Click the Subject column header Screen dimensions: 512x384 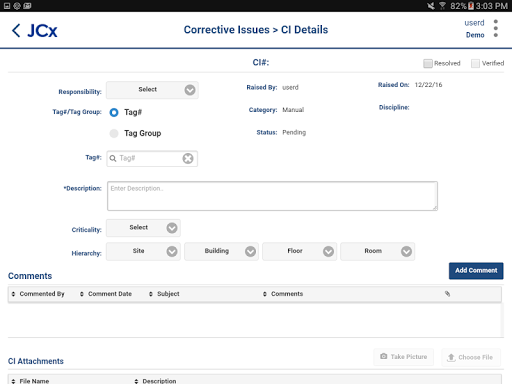168,294
